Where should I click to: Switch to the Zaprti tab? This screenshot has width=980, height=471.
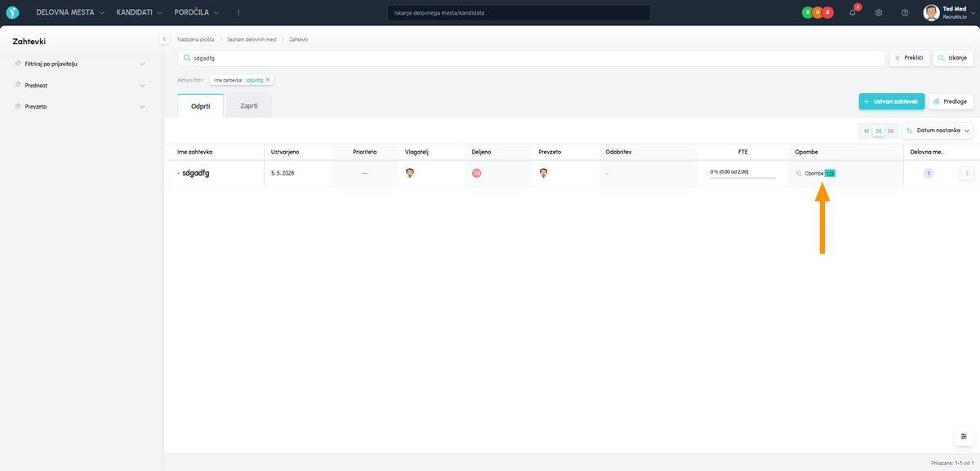248,105
